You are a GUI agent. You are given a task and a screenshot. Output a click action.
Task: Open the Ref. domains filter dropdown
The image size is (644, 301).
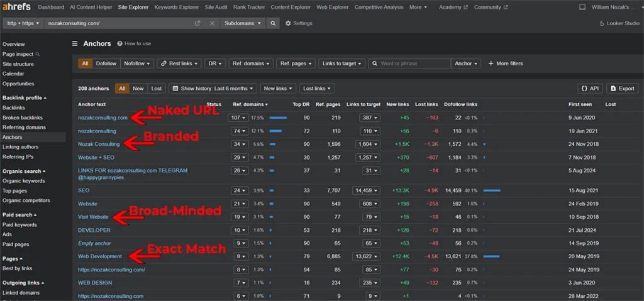click(x=251, y=63)
